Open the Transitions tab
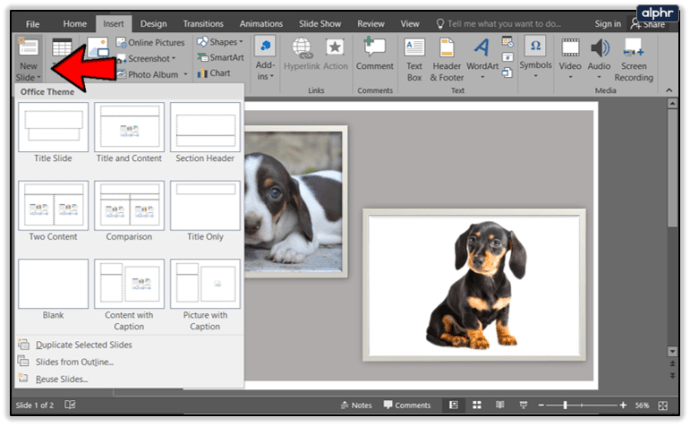The width and height of the screenshot is (690, 426). tap(204, 23)
